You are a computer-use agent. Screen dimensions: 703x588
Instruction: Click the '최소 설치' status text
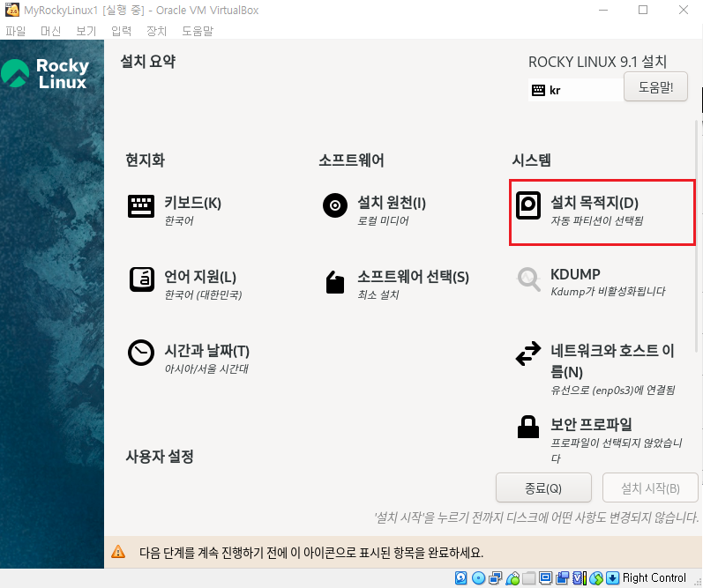pyautogui.click(x=378, y=294)
